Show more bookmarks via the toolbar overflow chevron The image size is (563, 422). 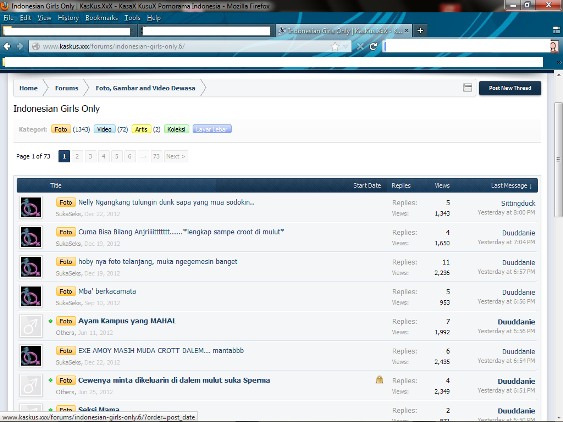(558, 62)
